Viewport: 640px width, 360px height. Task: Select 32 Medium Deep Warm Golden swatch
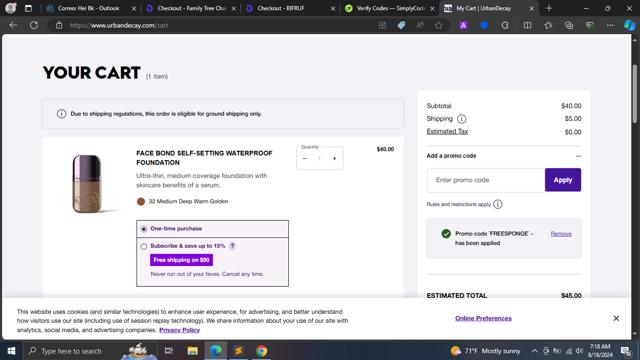coord(141,201)
